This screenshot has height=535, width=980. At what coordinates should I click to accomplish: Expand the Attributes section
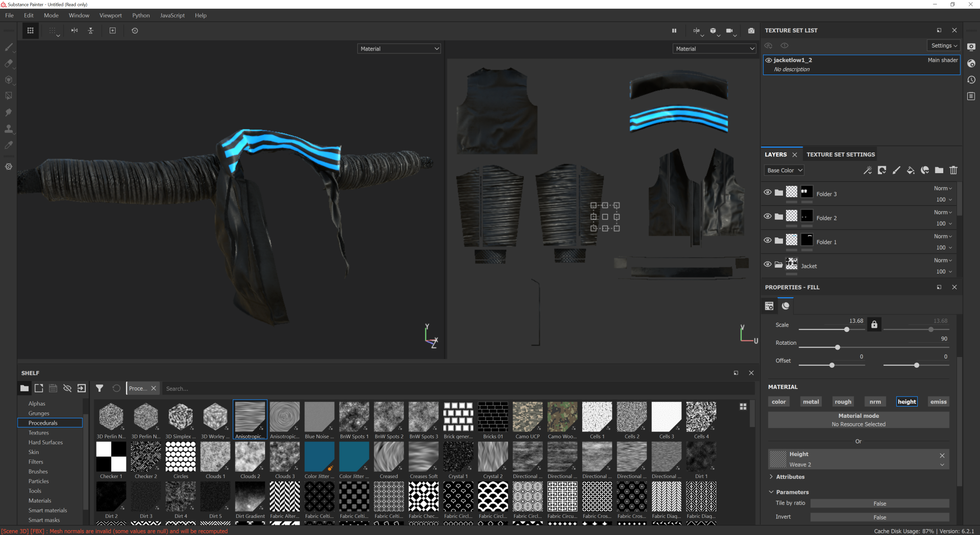[x=771, y=477]
